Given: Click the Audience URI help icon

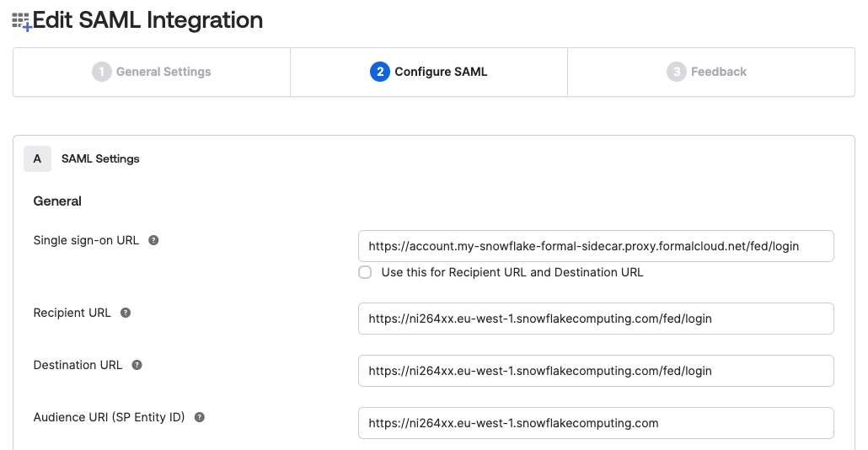Looking at the screenshot, I should coord(200,417).
